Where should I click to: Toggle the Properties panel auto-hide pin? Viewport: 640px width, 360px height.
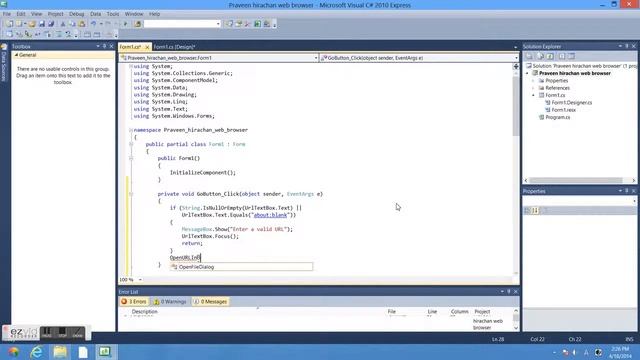(627, 191)
